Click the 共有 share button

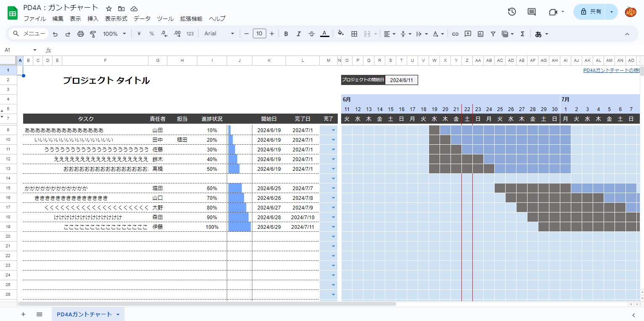[591, 12]
